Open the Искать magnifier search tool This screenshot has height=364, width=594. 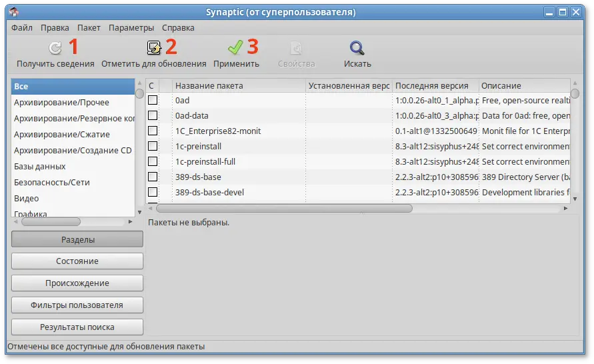pos(357,48)
